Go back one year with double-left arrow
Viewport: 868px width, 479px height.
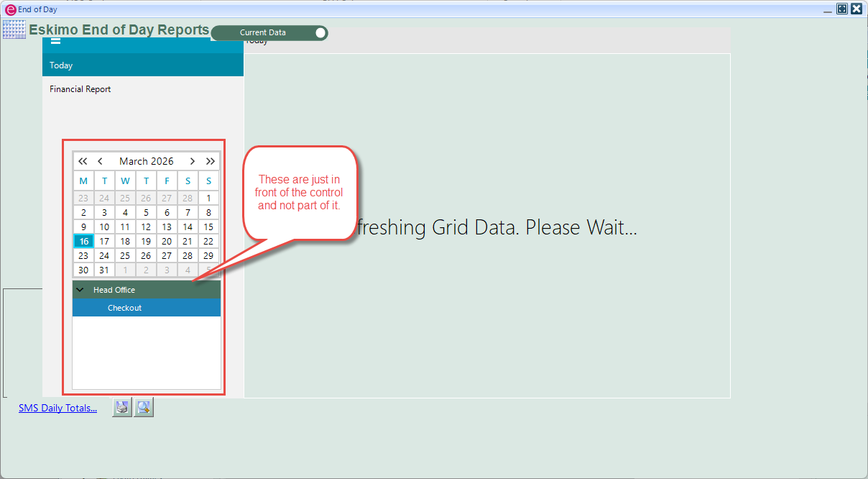click(83, 161)
